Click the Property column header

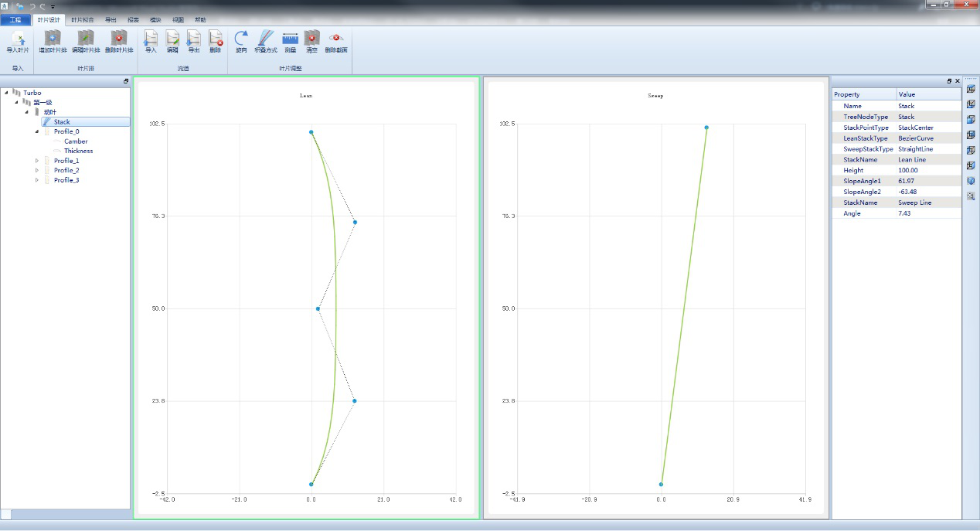(864, 94)
